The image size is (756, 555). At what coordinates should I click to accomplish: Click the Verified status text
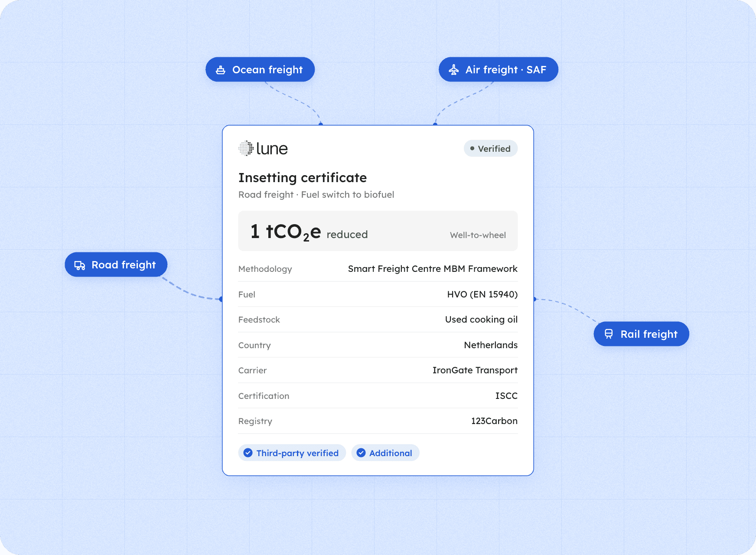(494, 149)
